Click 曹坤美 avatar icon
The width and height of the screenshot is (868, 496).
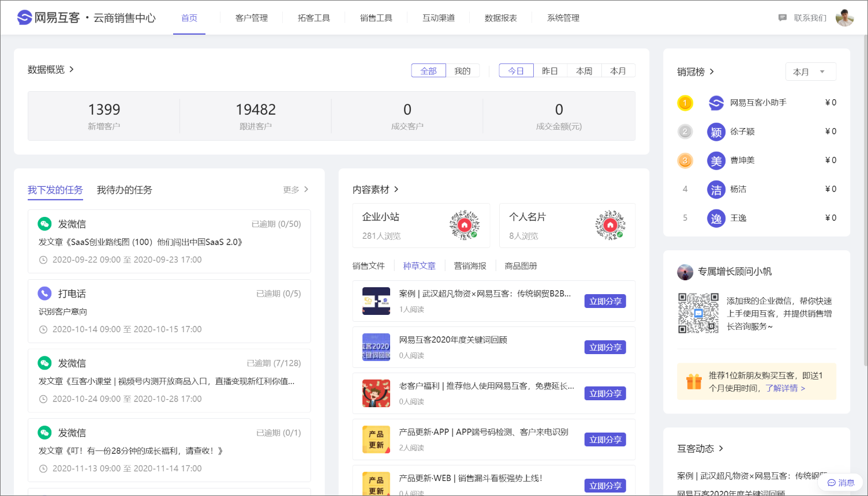click(x=716, y=160)
